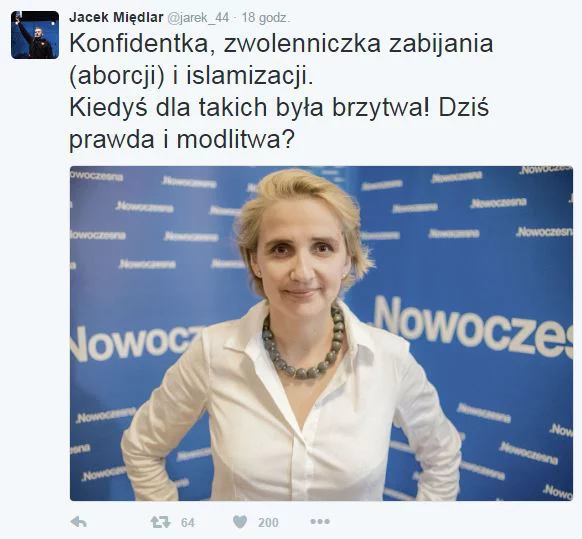
Task: Open the attached photo at the woman's face
Action: point(301,256)
